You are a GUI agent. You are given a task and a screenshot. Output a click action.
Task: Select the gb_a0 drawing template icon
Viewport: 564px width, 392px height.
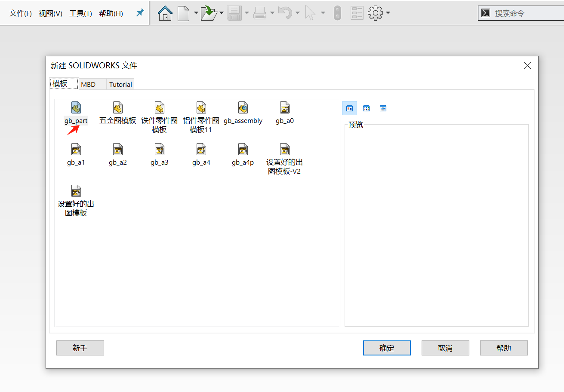point(284,107)
